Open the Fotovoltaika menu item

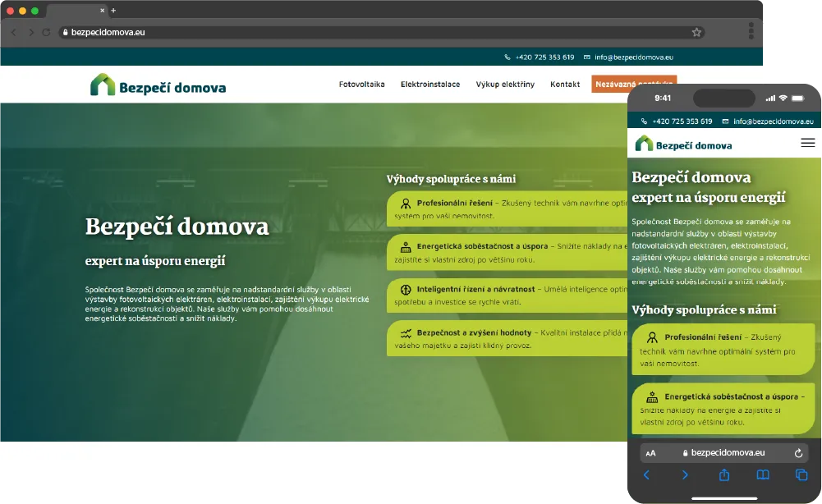(361, 85)
